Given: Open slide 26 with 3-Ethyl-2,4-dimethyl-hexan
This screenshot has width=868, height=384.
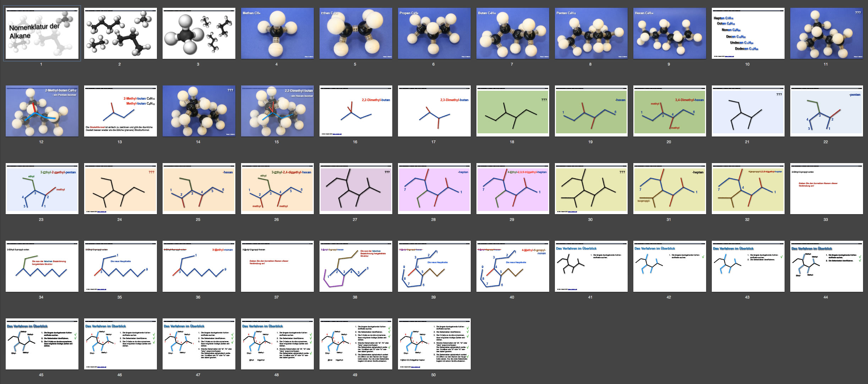Looking at the screenshot, I should [x=277, y=189].
